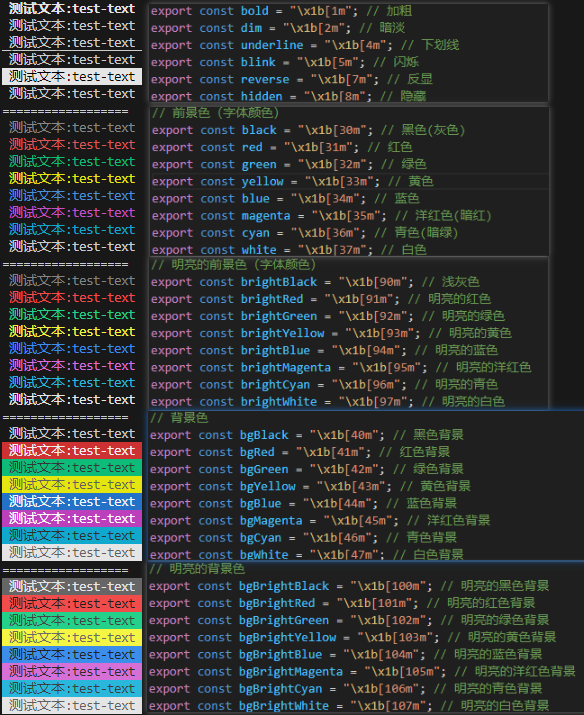The image size is (584, 715).
Task: Click the 'brightWhite' declaration line
Action: click(328, 402)
